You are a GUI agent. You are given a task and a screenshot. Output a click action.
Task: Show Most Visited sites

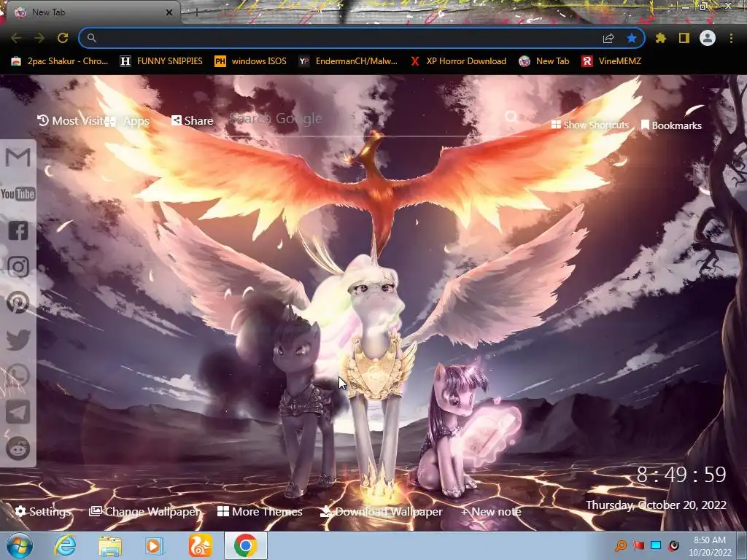click(x=71, y=120)
